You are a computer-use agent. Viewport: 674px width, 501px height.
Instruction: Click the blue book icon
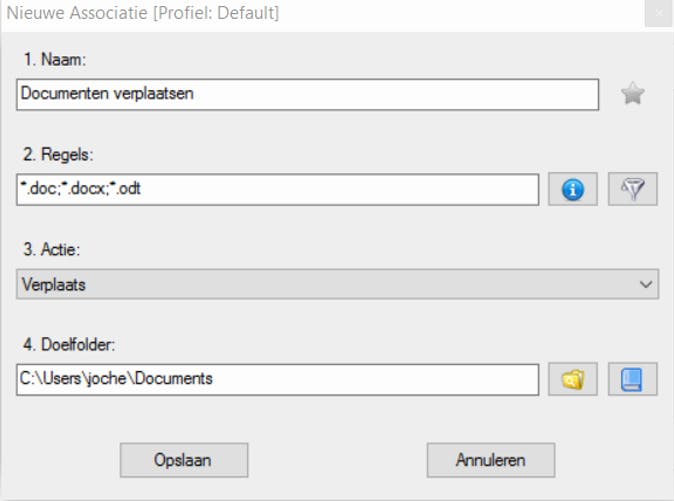click(x=633, y=379)
